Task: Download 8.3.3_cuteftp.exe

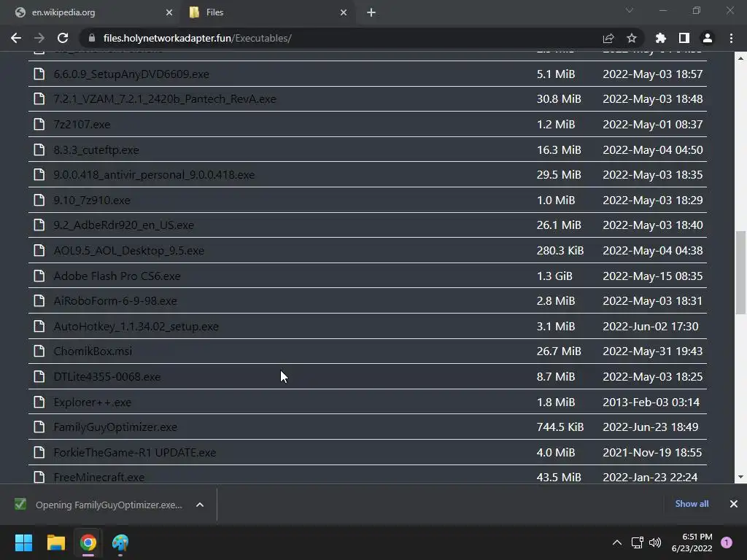Action: [96, 149]
